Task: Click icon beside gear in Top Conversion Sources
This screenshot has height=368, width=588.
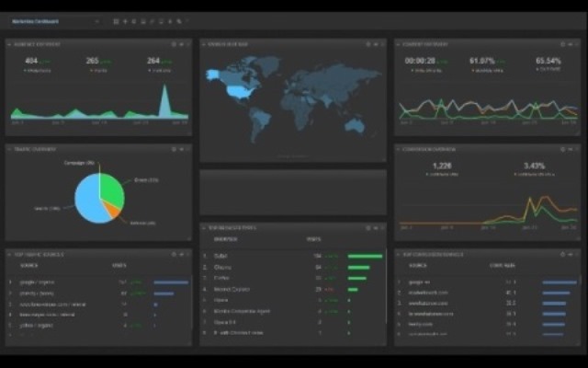Action: tap(571, 255)
